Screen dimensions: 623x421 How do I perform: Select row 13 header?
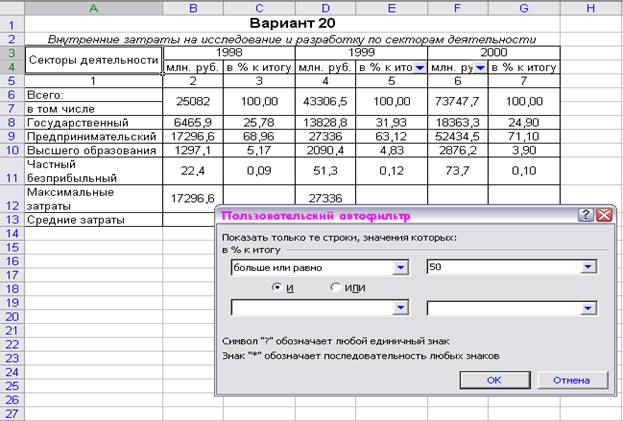[x=12, y=220]
